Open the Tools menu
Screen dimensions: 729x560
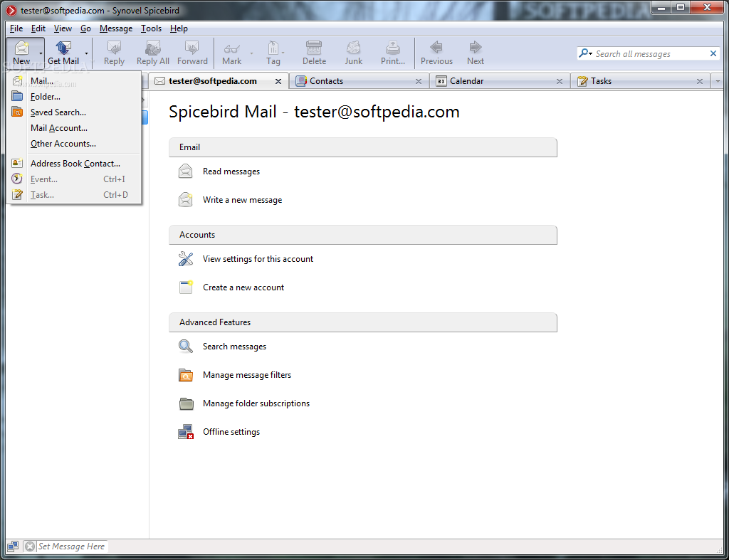151,28
